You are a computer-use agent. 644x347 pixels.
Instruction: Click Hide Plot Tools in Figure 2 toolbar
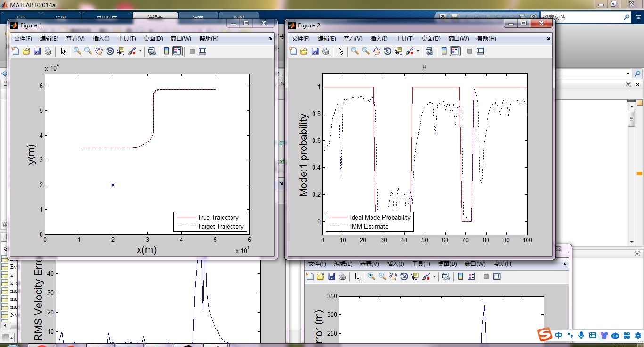(470, 51)
